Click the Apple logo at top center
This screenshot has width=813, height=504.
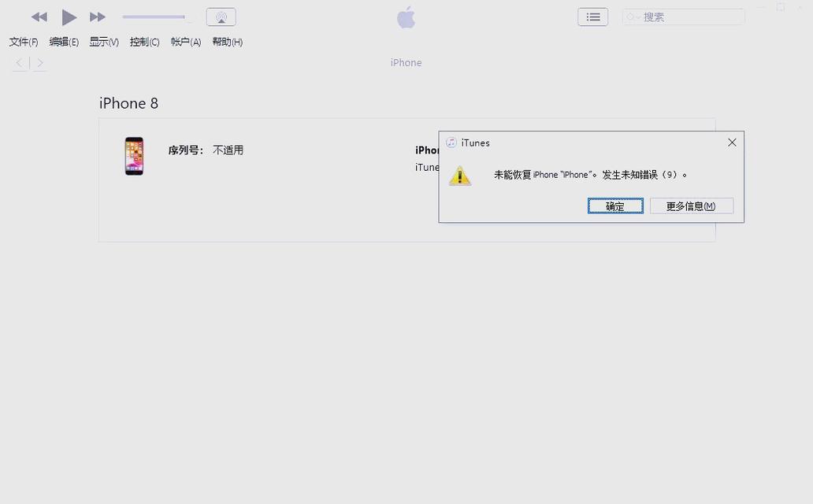406,17
